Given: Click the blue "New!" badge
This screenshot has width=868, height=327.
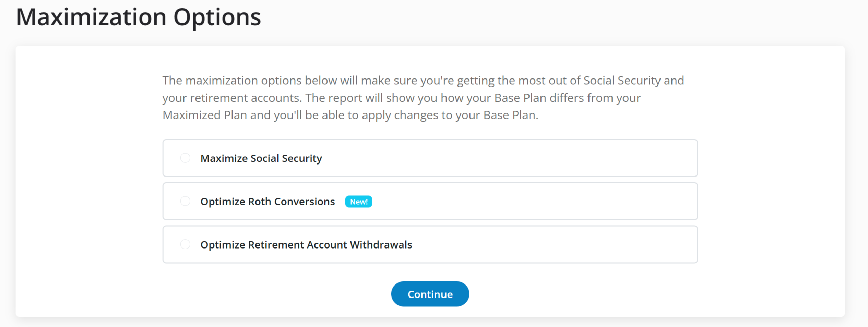Looking at the screenshot, I should tap(358, 202).
